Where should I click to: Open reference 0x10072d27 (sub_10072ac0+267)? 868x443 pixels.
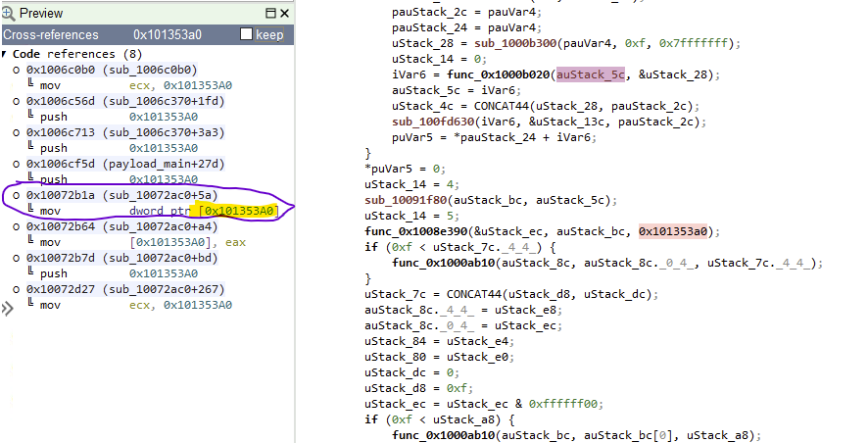click(x=125, y=289)
